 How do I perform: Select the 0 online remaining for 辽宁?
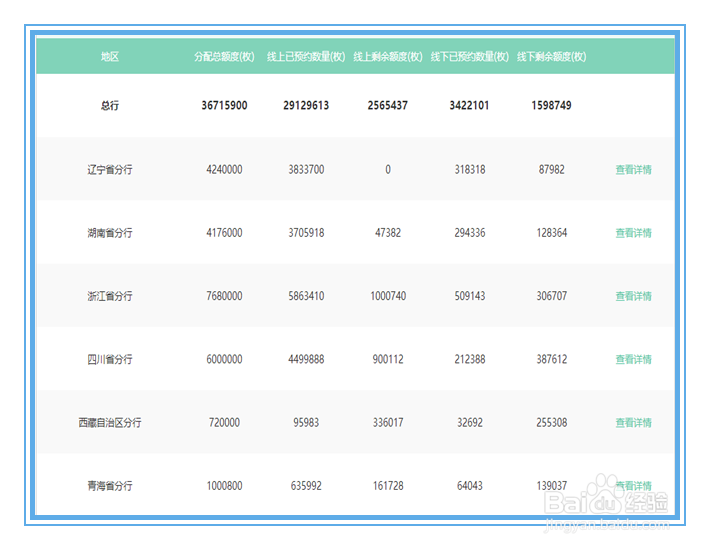pyautogui.click(x=388, y=170)
